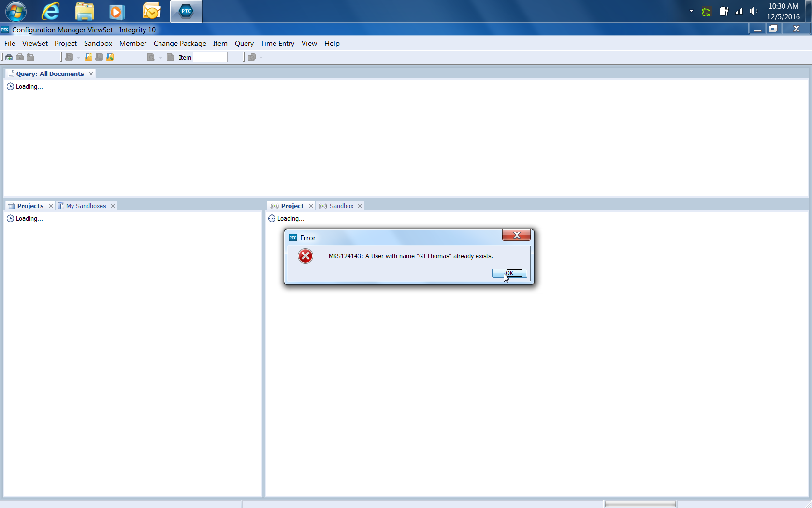The image size is (812, 508).
Task: Open the Change Package menu
Action: click(180, 44)
